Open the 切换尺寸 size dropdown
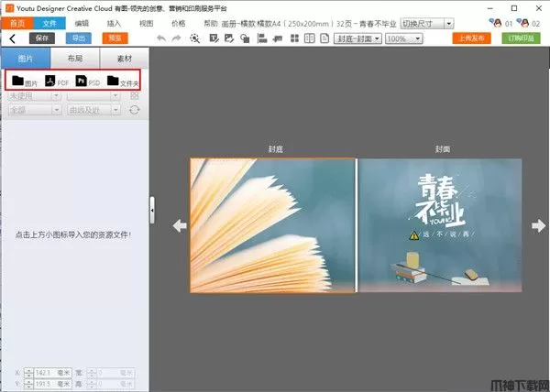 [426, 22]
